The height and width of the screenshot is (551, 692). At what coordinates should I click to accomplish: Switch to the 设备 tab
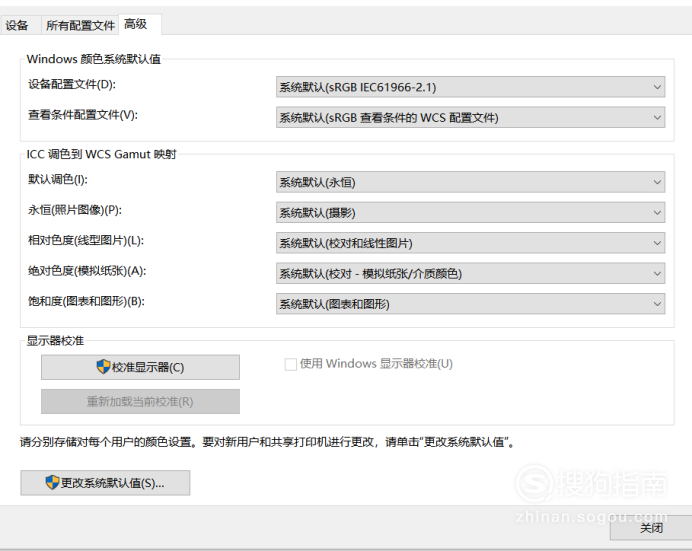[18, 25]
